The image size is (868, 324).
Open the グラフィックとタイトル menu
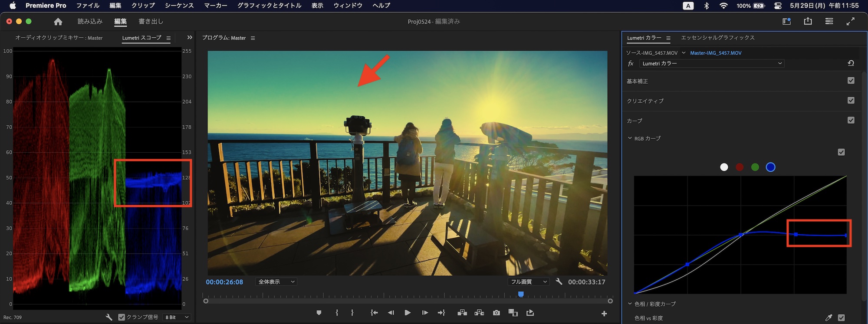[269, 6]
